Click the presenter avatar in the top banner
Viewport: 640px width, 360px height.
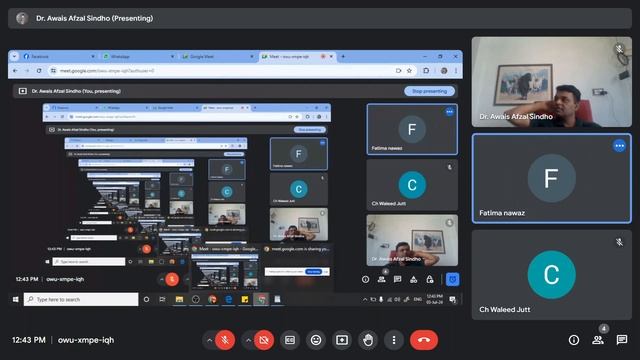[x=22, y=18]
